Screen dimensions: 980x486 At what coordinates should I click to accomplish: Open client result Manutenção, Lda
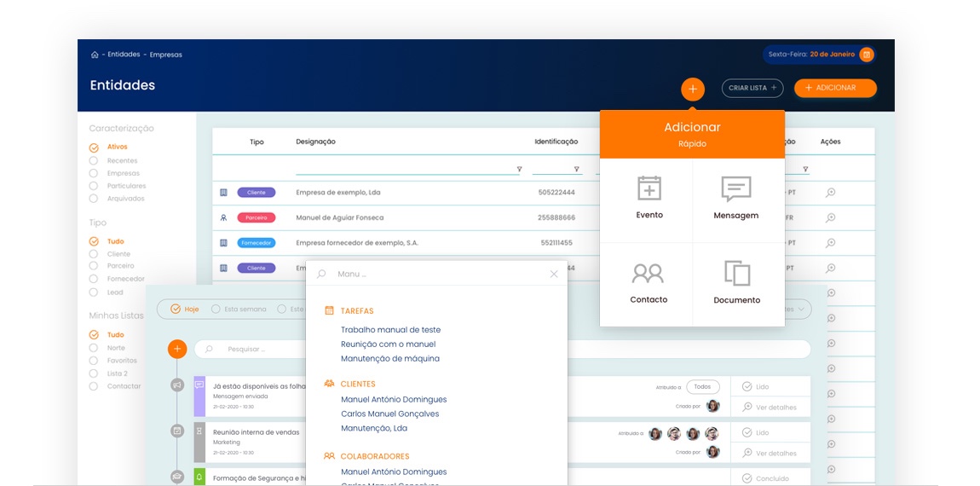coord(374,428)
